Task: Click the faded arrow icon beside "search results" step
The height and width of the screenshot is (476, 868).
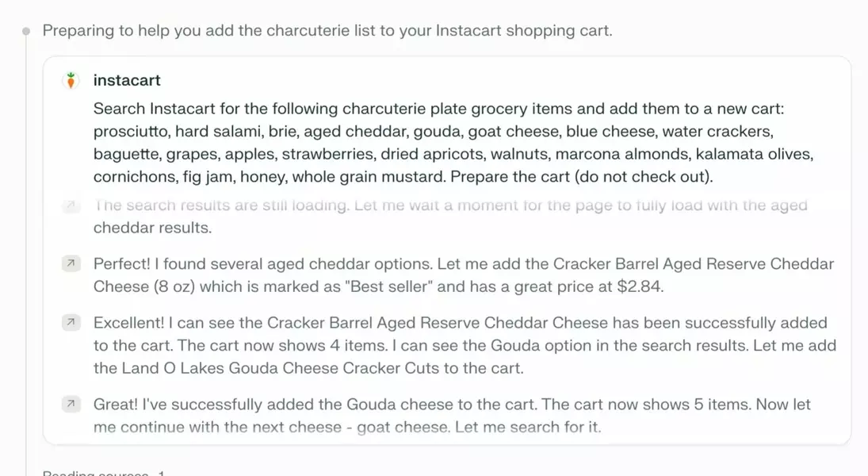Action: [x=71, y=205]
